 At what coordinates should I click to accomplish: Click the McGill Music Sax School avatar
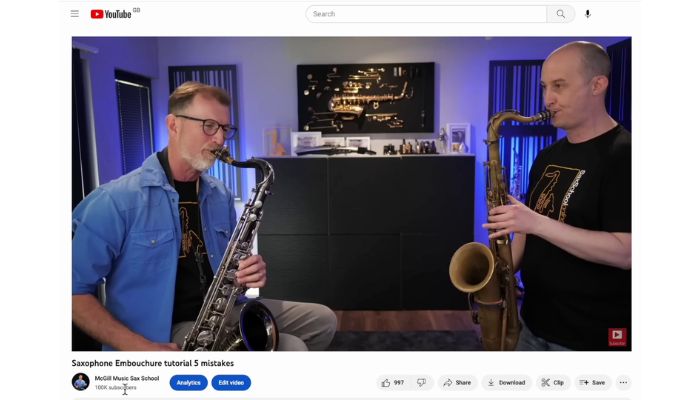(81, 382)
